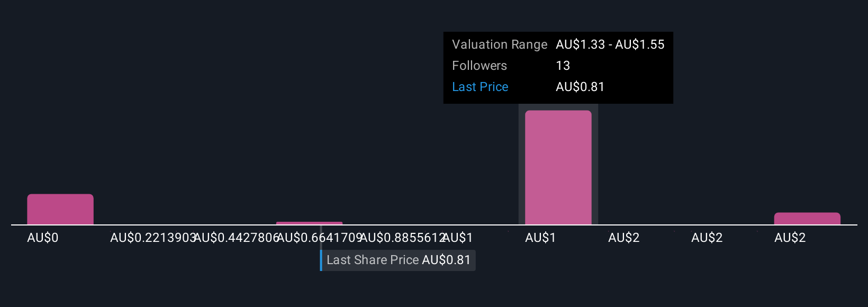The width and height of the screenshot is (868, 307).
Task: Click the tall AU$1.33–AU$1.55 valuation bar
Action: click(558, 167)
